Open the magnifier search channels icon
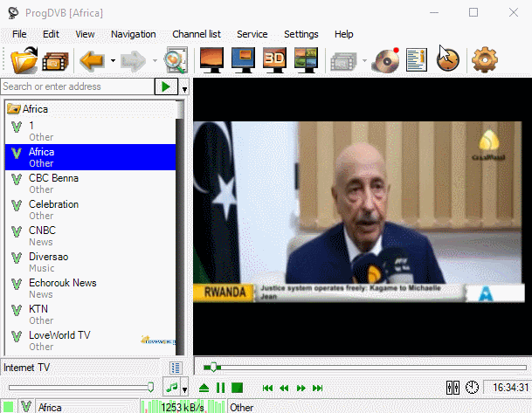The height and width of the screenshot is (413, 532). pos(176,60)
